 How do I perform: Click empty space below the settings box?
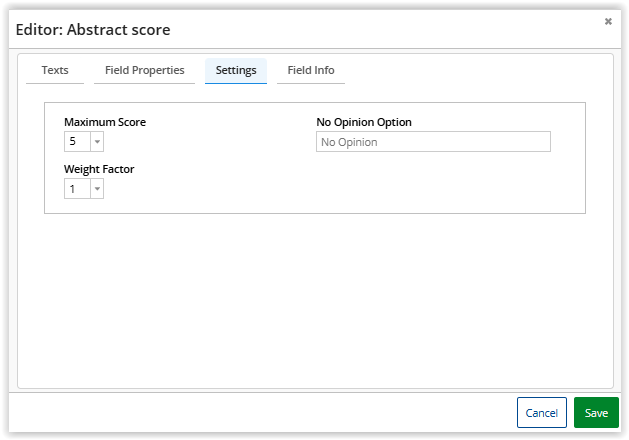(x=314, y=300)
